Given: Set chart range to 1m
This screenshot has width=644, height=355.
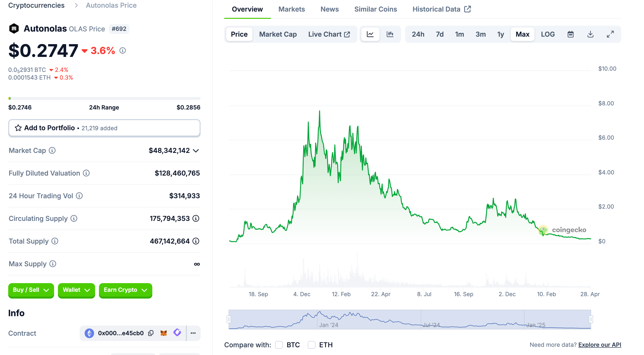Looking at the screenshot, I should click(460, 34).
